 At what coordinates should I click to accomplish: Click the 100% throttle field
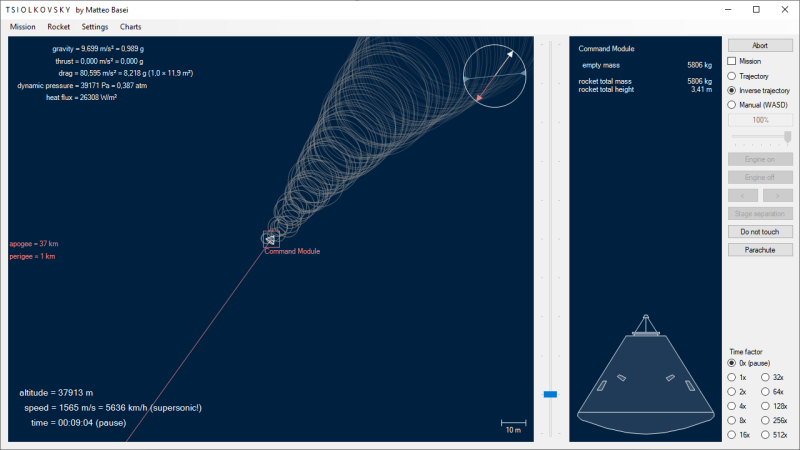click(x=760, y=120)
